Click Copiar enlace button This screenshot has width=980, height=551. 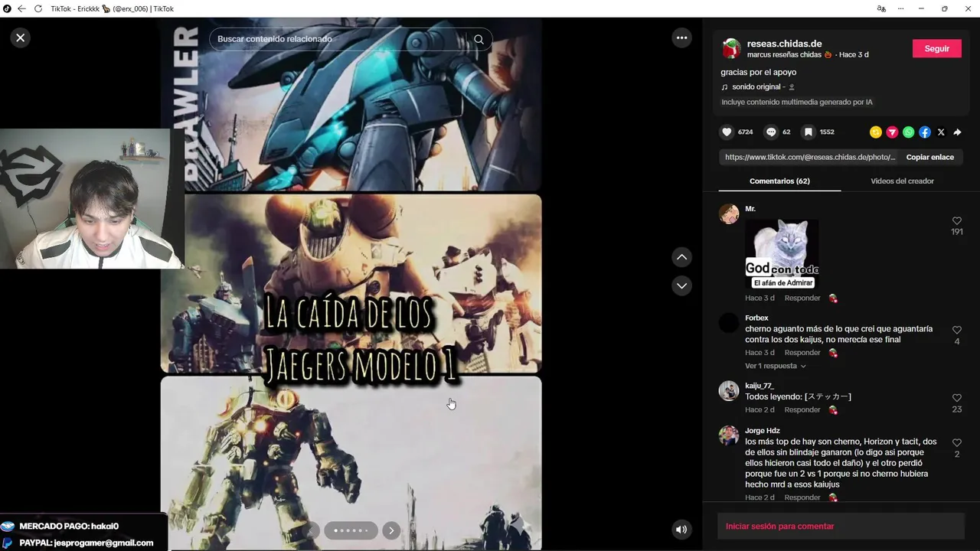pyautogui.click(x=930, y=157)
